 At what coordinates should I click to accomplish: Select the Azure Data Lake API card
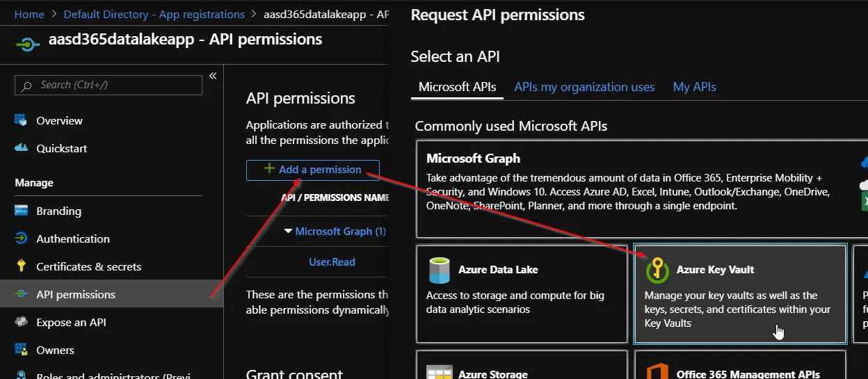pyautogui.click(x=522, y=293)
